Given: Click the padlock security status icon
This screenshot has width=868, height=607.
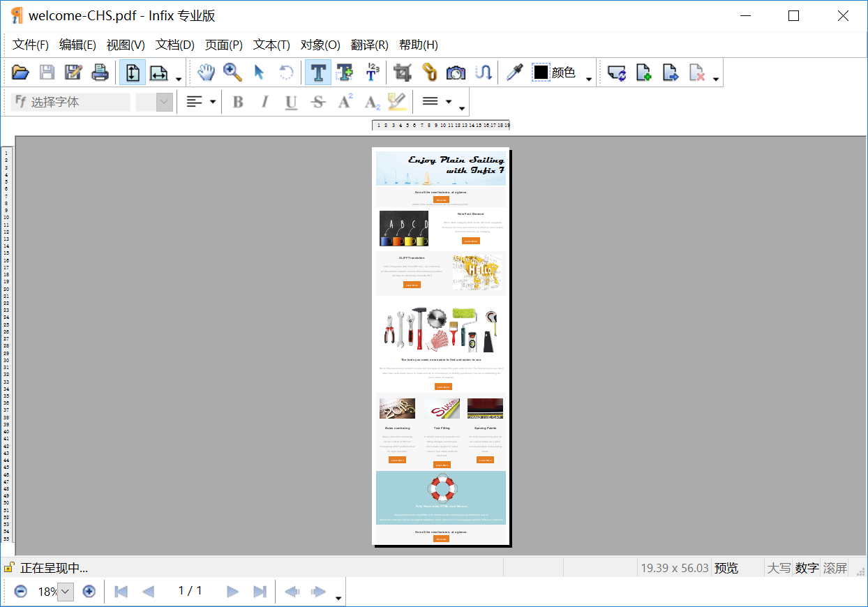Looking at the screenshot, I should [x=9, y=568].
